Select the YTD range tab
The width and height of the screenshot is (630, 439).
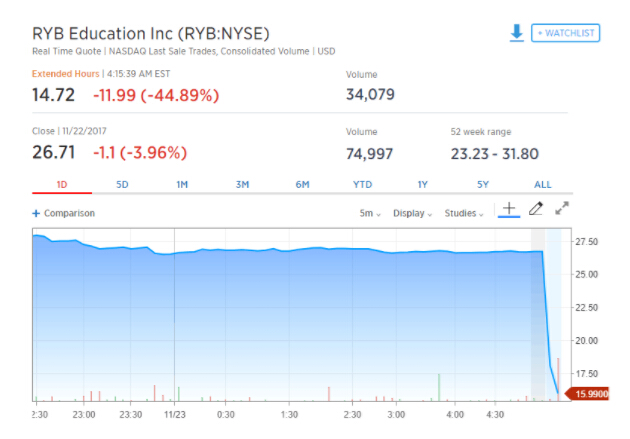[x=362, y=184]
